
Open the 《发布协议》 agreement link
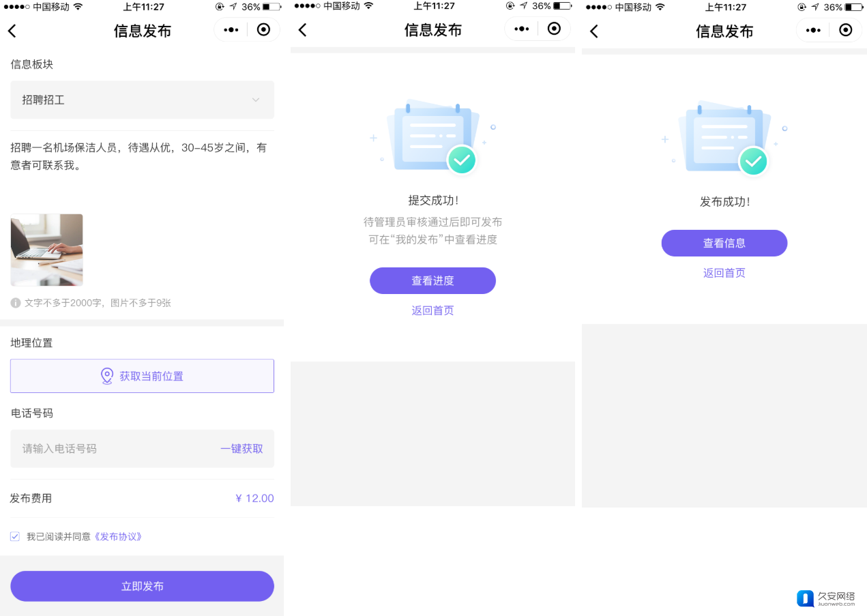click(x=119, y=537)
